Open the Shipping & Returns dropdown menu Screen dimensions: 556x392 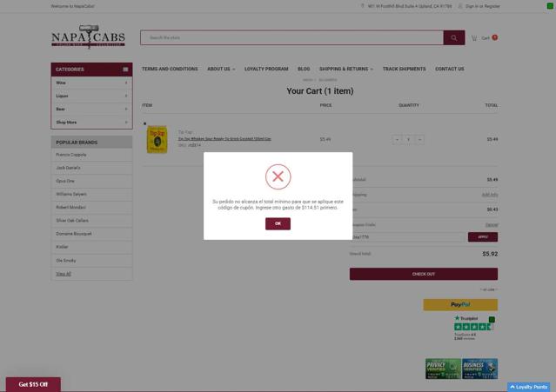346,69
